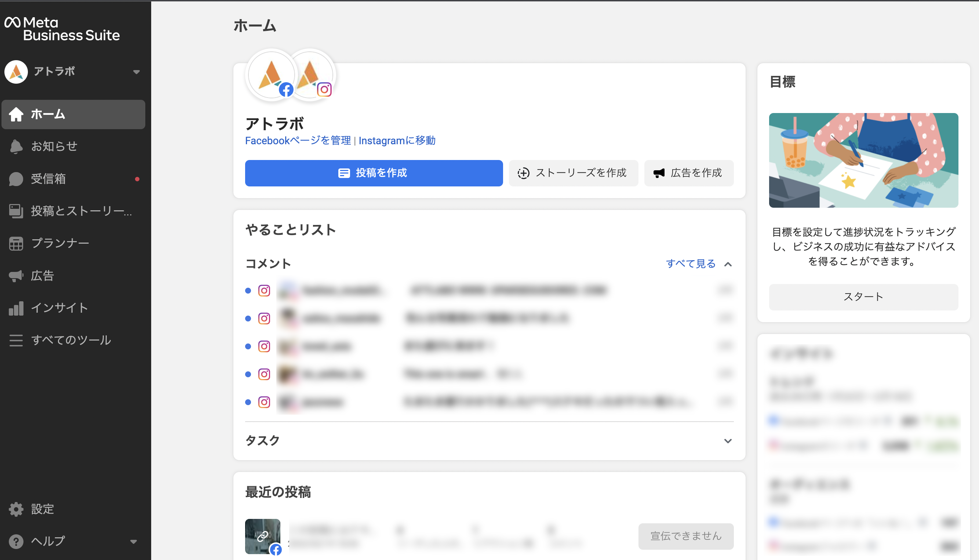This screenshot has width=979, height=560.
Task: Click the タスク section heading
Action: [262, 440]
